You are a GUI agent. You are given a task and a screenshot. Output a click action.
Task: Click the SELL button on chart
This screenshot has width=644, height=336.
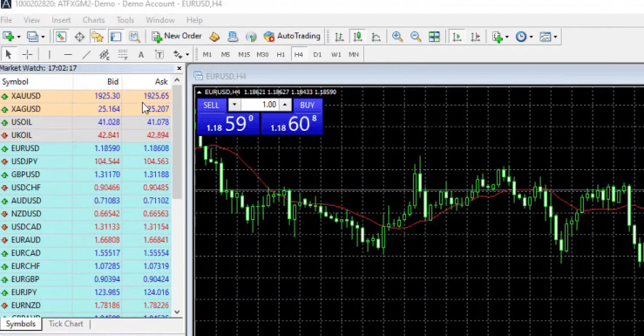(211, 106)
